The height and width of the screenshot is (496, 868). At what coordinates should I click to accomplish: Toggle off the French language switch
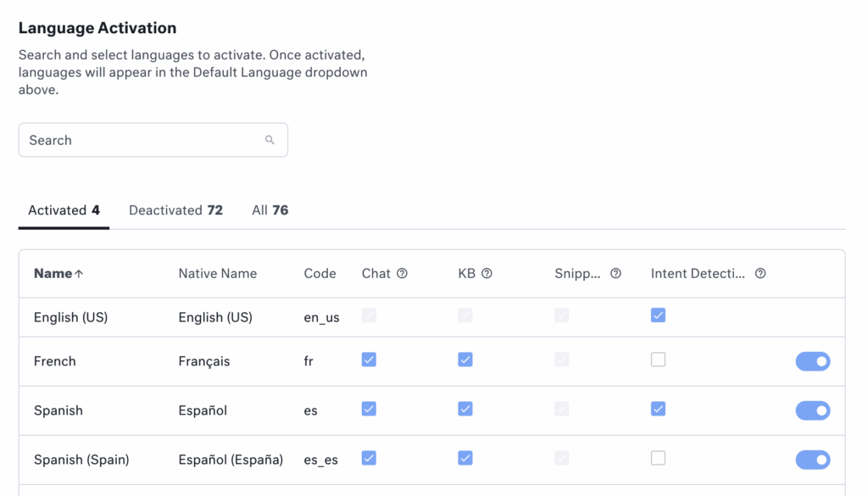(812, 362)
